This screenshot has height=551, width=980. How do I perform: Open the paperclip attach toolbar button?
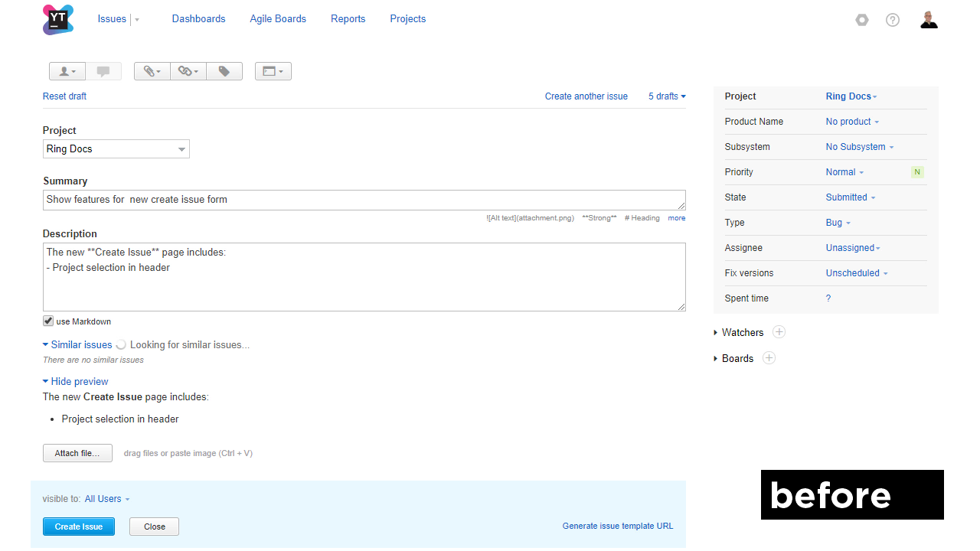click(x=152, y=71)
